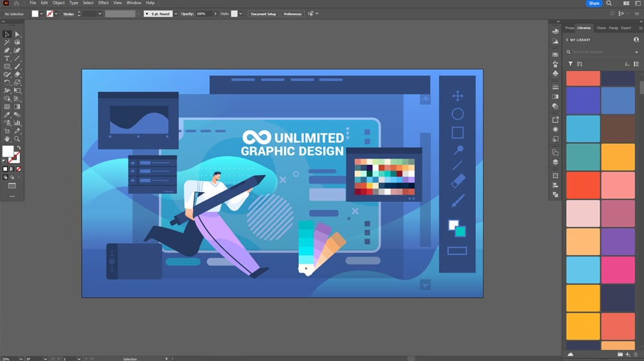Select the Direct Selection tool

pos(17,34)
